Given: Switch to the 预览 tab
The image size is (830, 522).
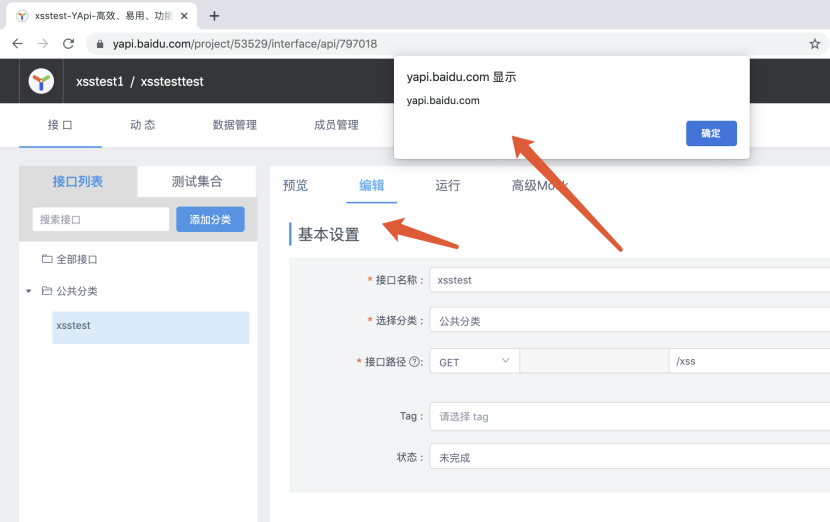Looking at the screenshot, I should click(x=295, y=185).
